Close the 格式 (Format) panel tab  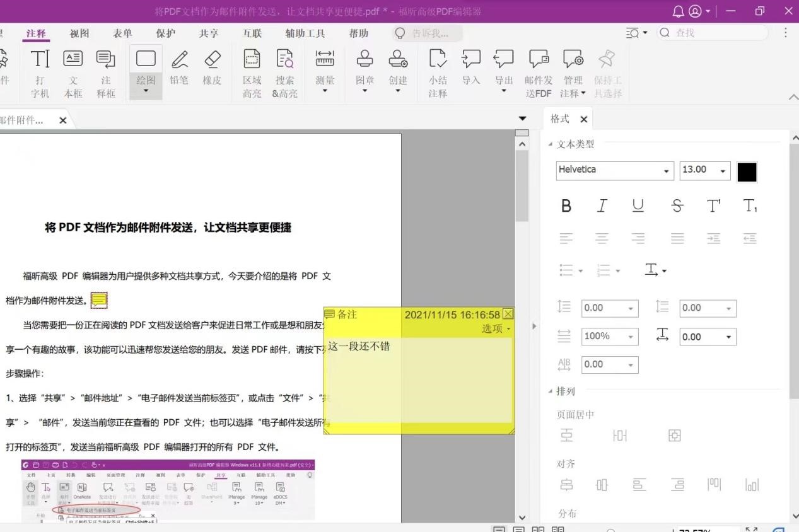pyautogui.click(x=584, y=119)
